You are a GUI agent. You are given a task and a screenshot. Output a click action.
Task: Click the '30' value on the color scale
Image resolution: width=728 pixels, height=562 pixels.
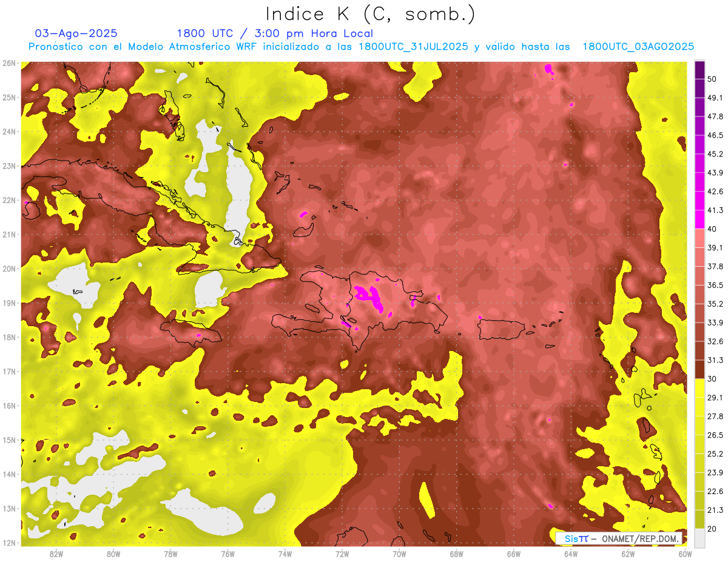click(712, 379)
